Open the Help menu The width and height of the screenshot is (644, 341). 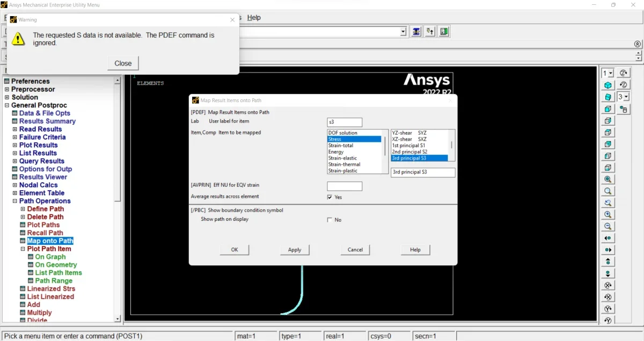click(254, 17)
